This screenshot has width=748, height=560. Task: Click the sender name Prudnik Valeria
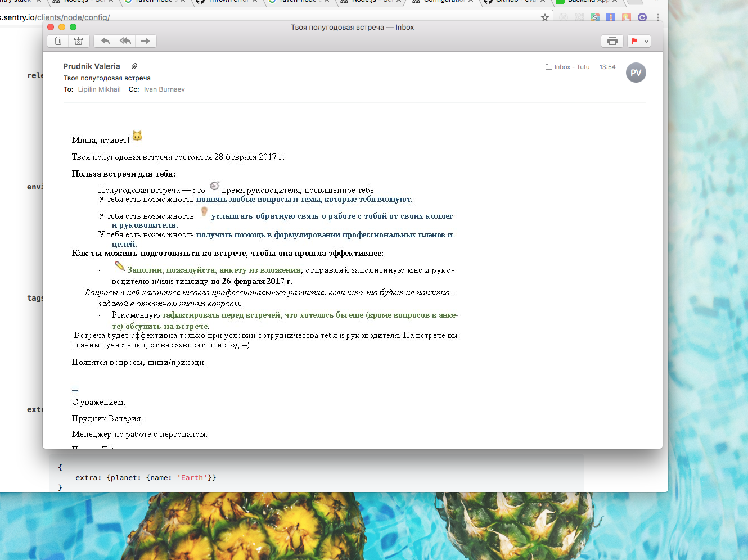(x=92, y=66)
